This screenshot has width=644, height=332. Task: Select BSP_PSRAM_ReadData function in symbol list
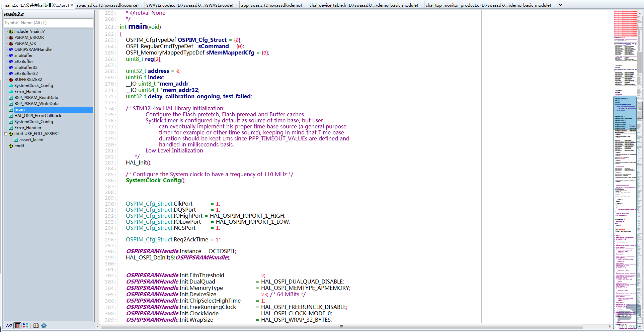coord(36,98)
